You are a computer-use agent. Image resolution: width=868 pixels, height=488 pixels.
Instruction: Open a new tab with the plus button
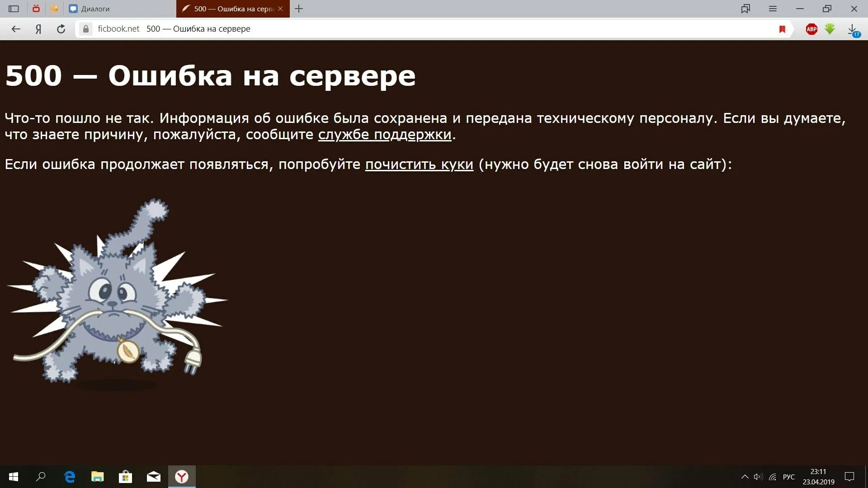(299, 9)
